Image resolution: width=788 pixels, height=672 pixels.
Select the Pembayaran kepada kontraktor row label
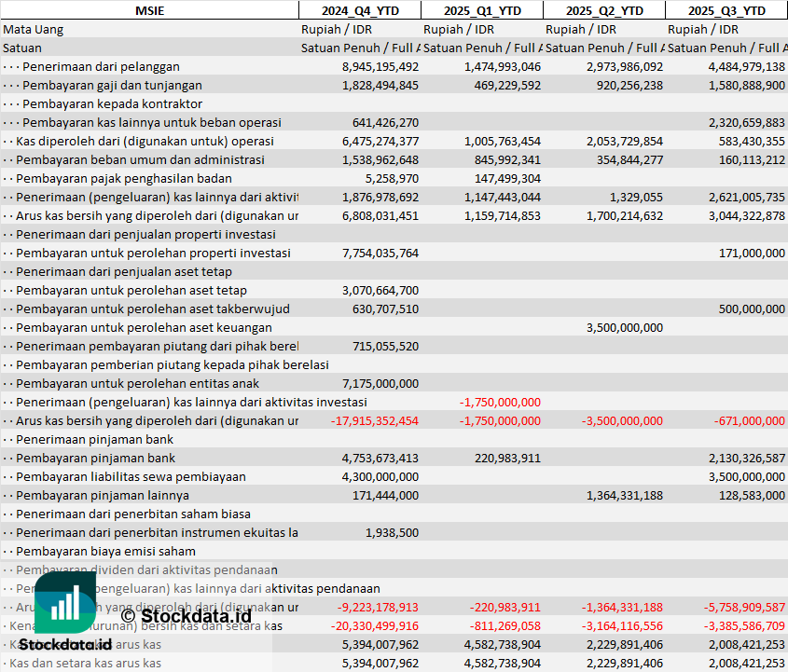click(112, 103)
